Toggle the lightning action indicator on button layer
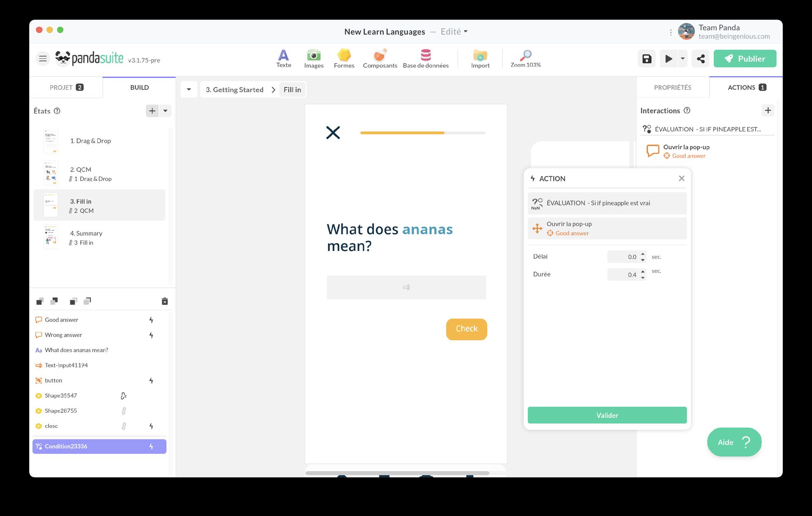The height and width of the screenshot is (516, 812). click(151, 380)
